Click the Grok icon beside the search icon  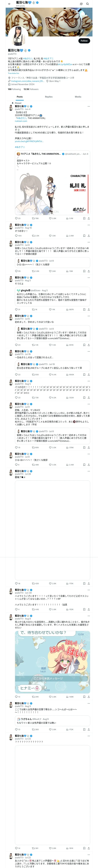tap(81, 4)
